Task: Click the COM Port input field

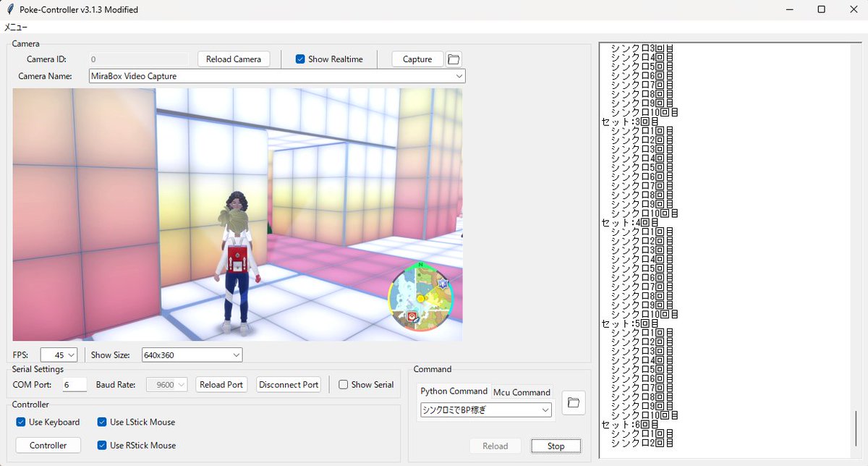Action: click(75, 385)
